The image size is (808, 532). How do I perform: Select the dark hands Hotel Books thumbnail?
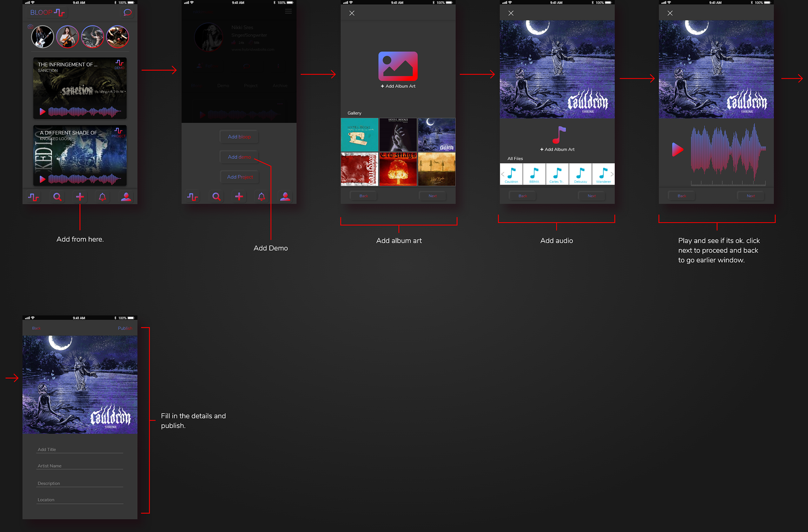pyautogui.click(x=398, y=135)
